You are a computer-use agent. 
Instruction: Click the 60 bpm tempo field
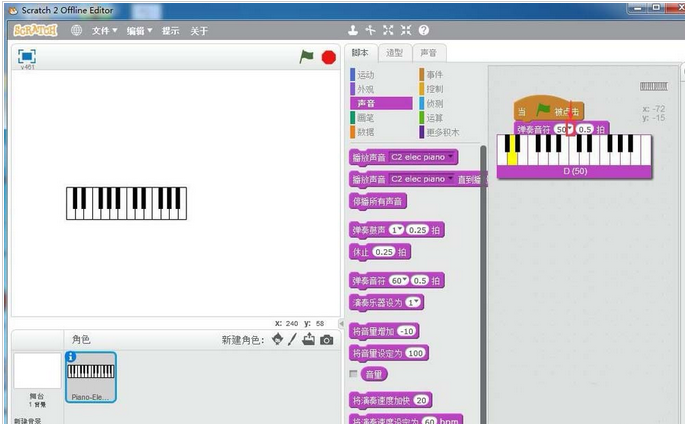pos(430,421)
